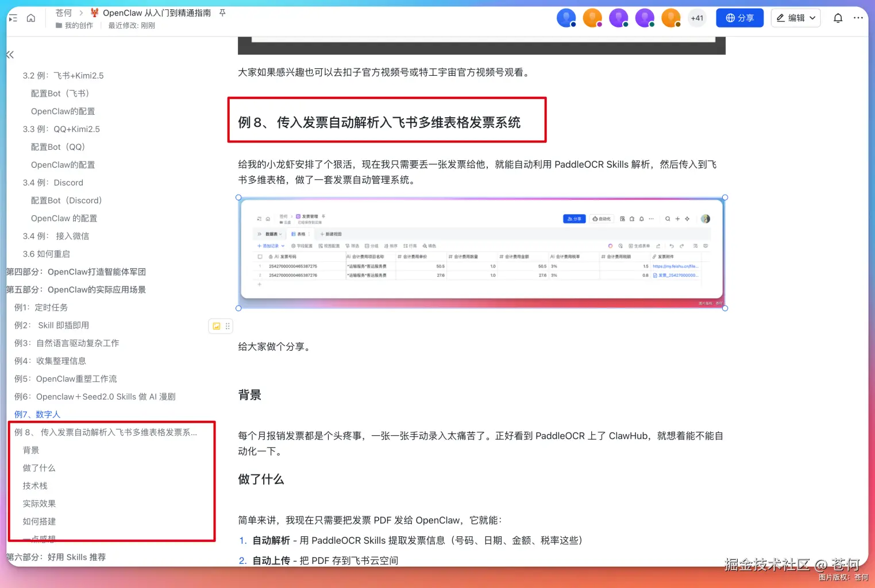Jump to 3.4 例: 接入微信 outline item
Viewport: 875px width, 588px height.
coord(56,237)
